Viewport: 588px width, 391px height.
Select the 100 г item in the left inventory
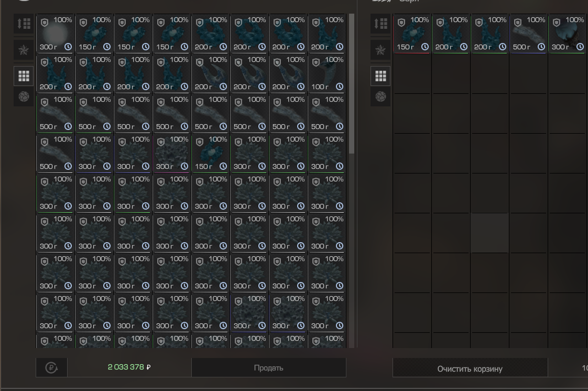pos(327,73)
